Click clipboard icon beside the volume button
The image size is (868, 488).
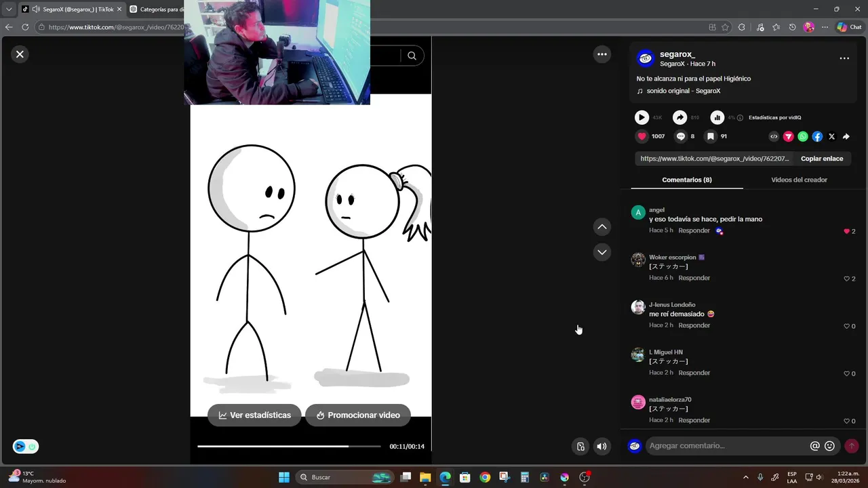(580, 446)
